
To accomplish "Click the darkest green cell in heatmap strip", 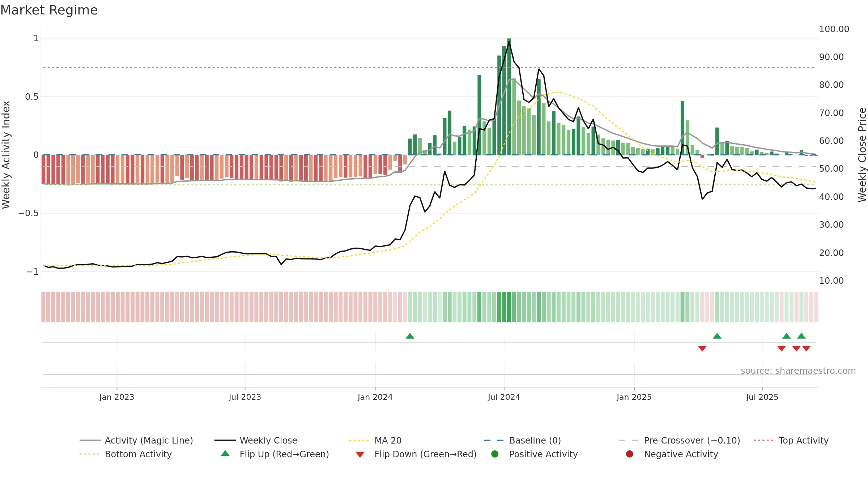I will (x=509, y=307).
